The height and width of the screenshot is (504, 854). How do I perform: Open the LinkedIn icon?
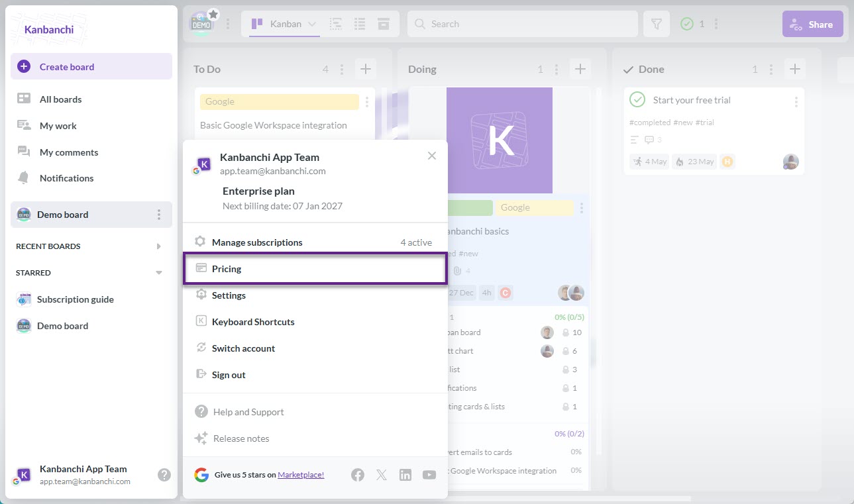click(405, 475)
